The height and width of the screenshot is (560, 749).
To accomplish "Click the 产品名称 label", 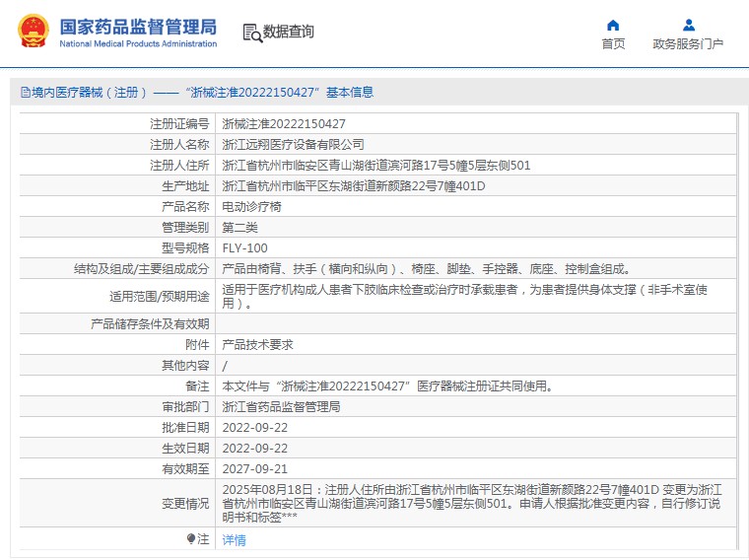I will 185,207.
